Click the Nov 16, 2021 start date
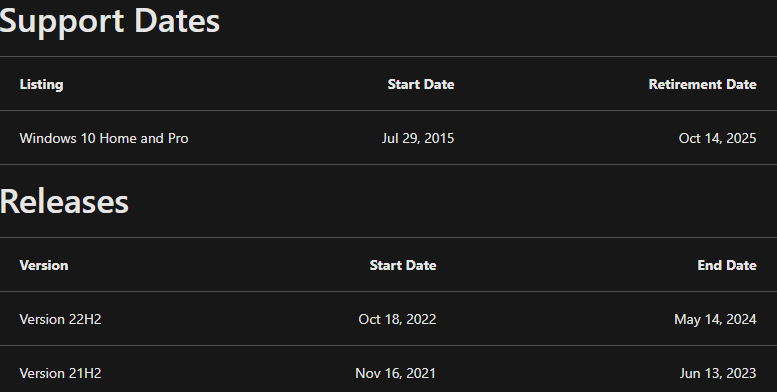The image size is (777, 392). [x=395, y=373]
